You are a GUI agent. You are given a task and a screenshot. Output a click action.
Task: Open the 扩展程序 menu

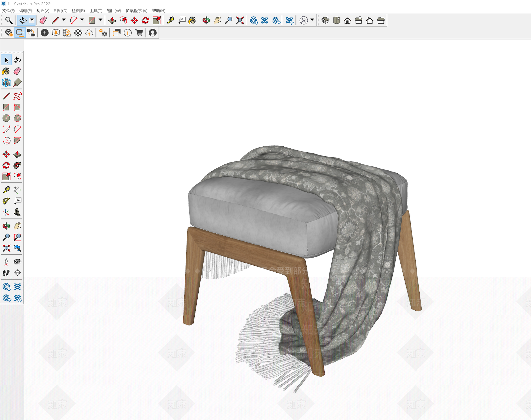(x=136, y=11)
